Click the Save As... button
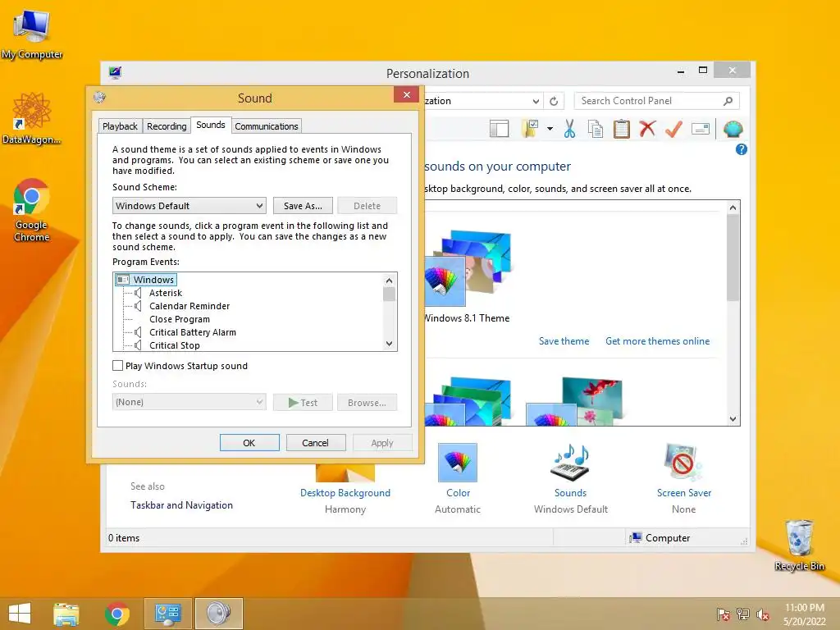The height and width of the screenshot is (630, 840). [303, 206]
